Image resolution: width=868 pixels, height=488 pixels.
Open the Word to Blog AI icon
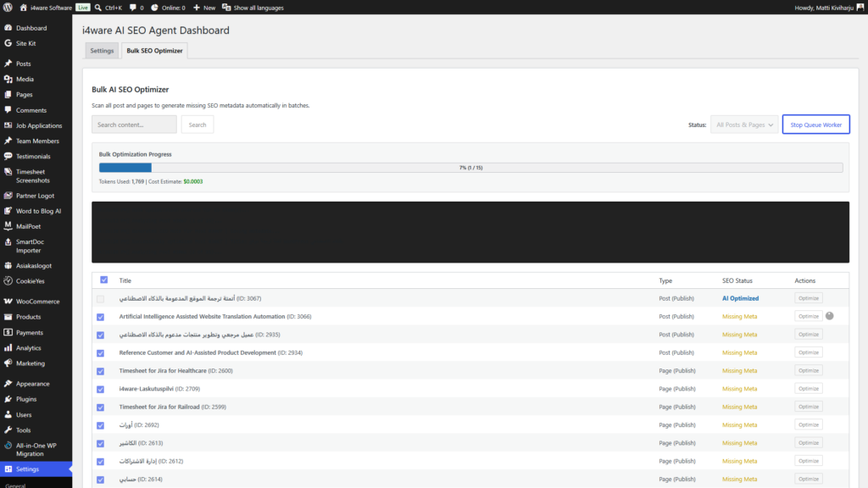8,211
